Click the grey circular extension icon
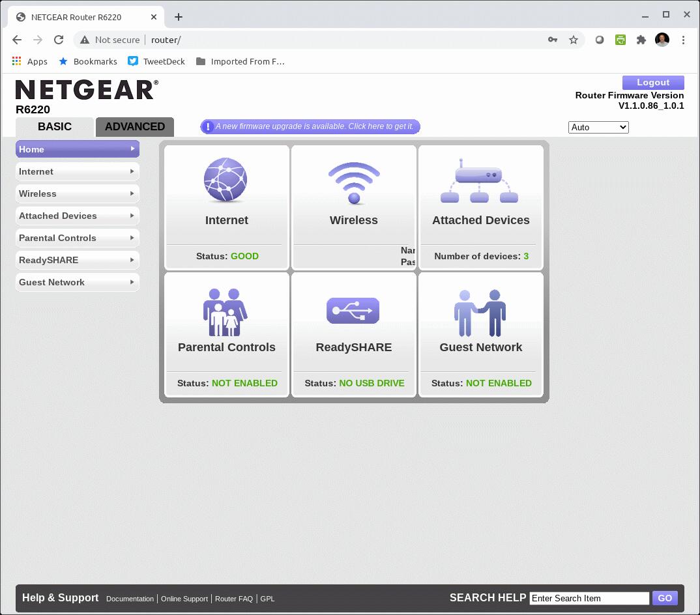The width and height of the screenshot is (700, 615). pyautogui.click(x=600, y=40)
